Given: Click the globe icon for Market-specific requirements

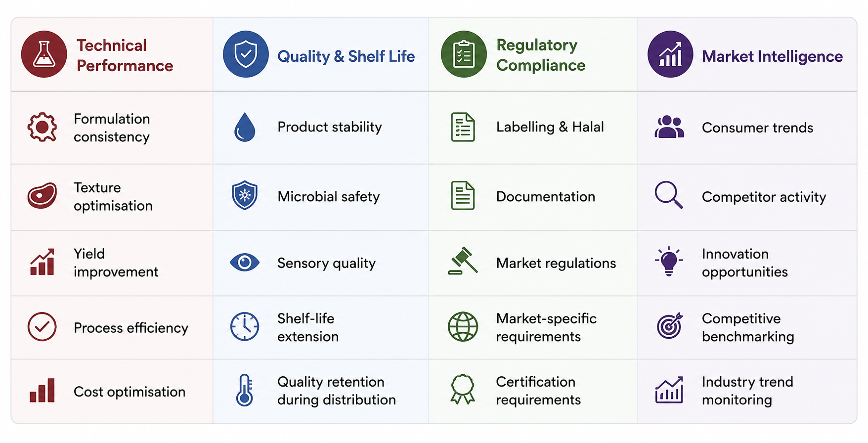Looking at the screenshot, I should (463, 327).
